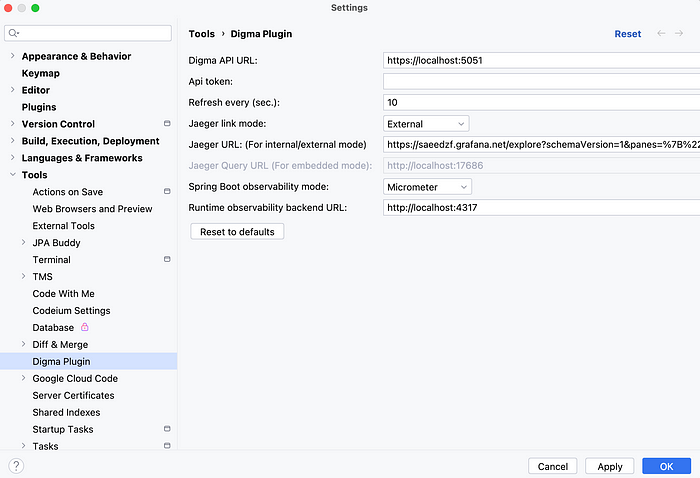Click Runtime observability backend URL field

(x=541, y=207)
